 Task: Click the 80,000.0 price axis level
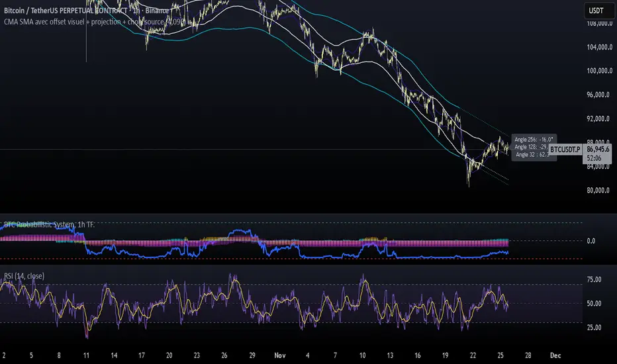click(597, 191)
